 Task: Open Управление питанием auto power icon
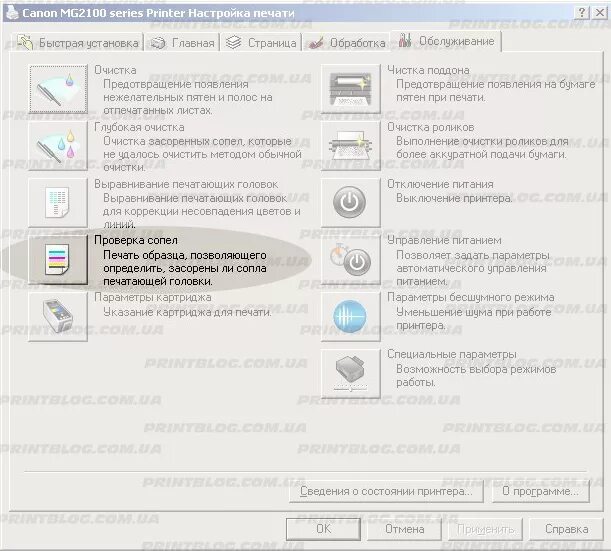click(351, 260)
